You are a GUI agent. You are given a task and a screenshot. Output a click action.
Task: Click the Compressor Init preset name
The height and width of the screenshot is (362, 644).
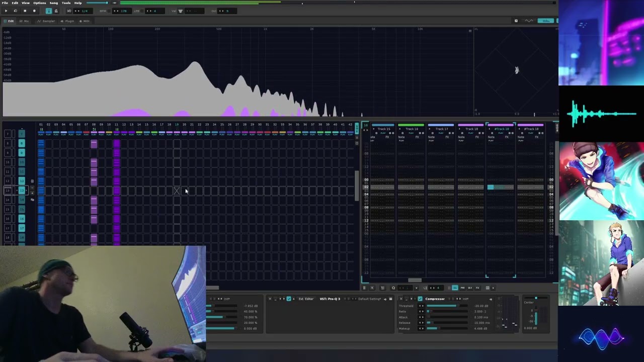pyautogui.click(x=465, y=299)
